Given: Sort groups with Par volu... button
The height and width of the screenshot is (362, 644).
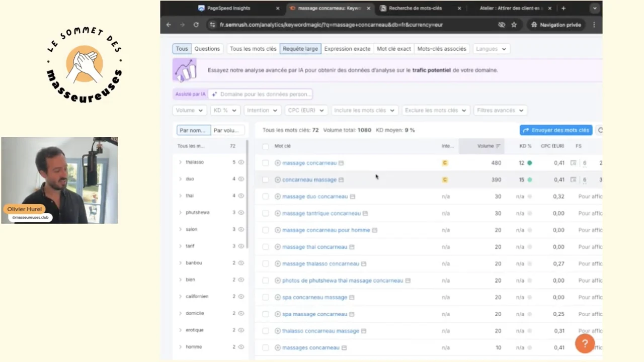Looking at the screenshot, I should click(x=227, y=130).
